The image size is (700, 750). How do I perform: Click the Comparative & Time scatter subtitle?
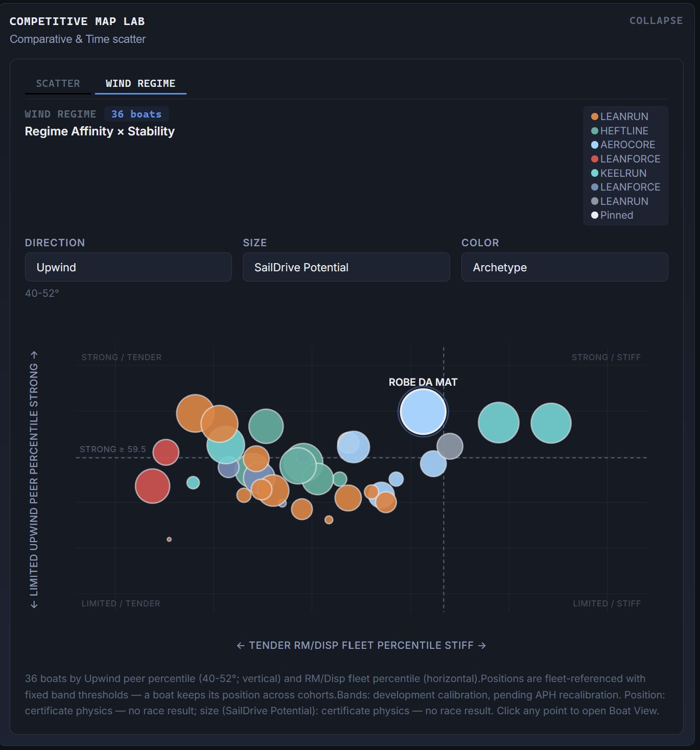(78, 39)
